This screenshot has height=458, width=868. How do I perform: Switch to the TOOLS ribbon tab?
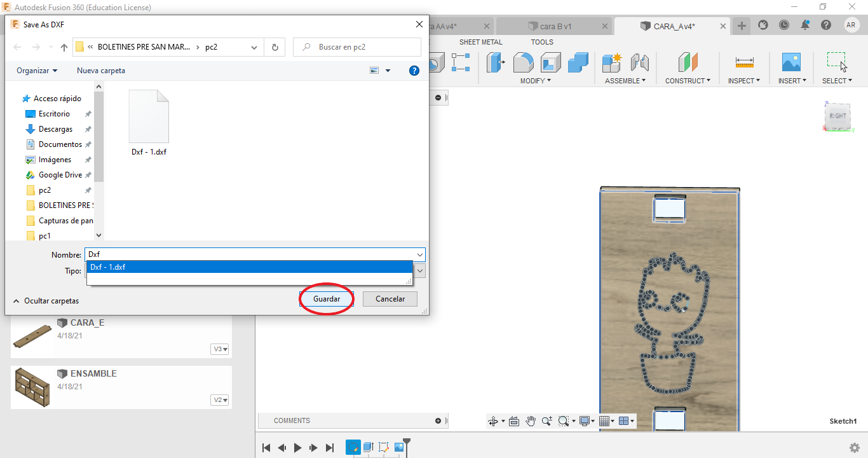542,42
